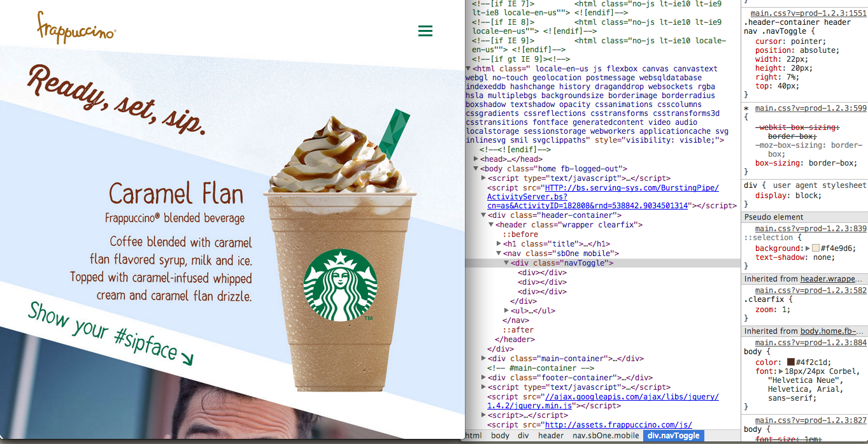Click the Pseudo element section header
Image resolution: width=868 pixels, height=444 pixels.
click(x=805, y=217)
